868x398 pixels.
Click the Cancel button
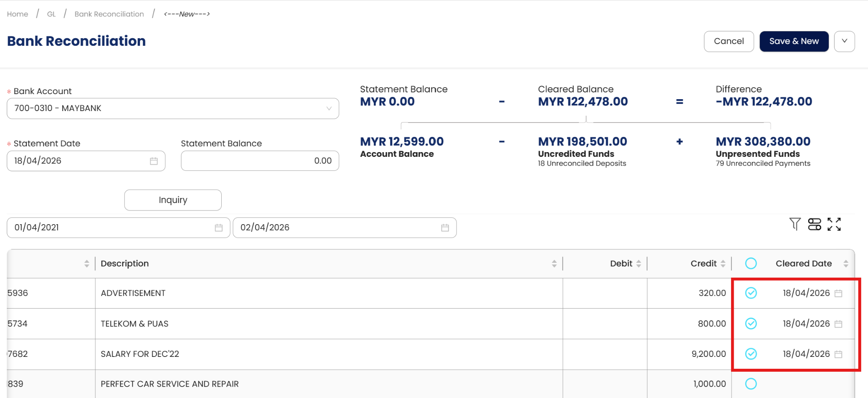coord(729,41)
